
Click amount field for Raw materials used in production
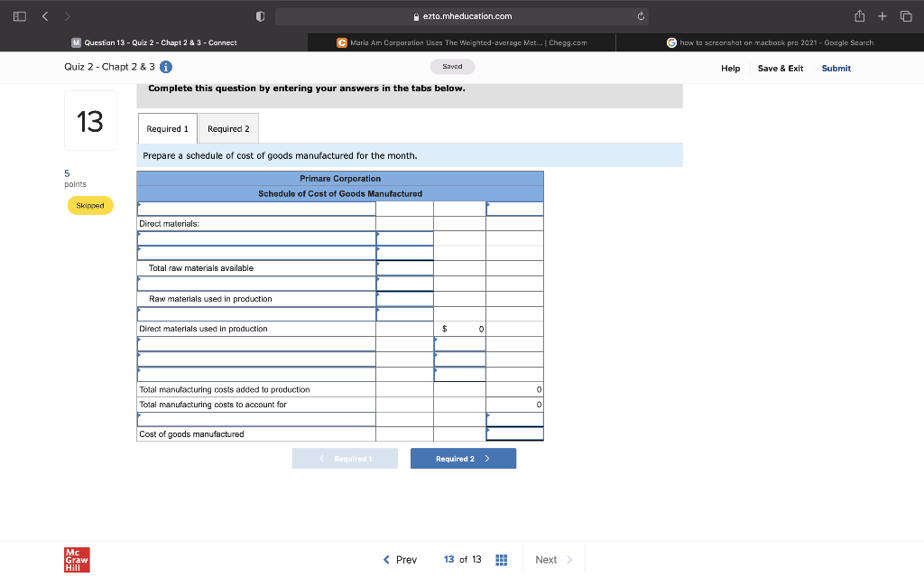coord(405,298)
